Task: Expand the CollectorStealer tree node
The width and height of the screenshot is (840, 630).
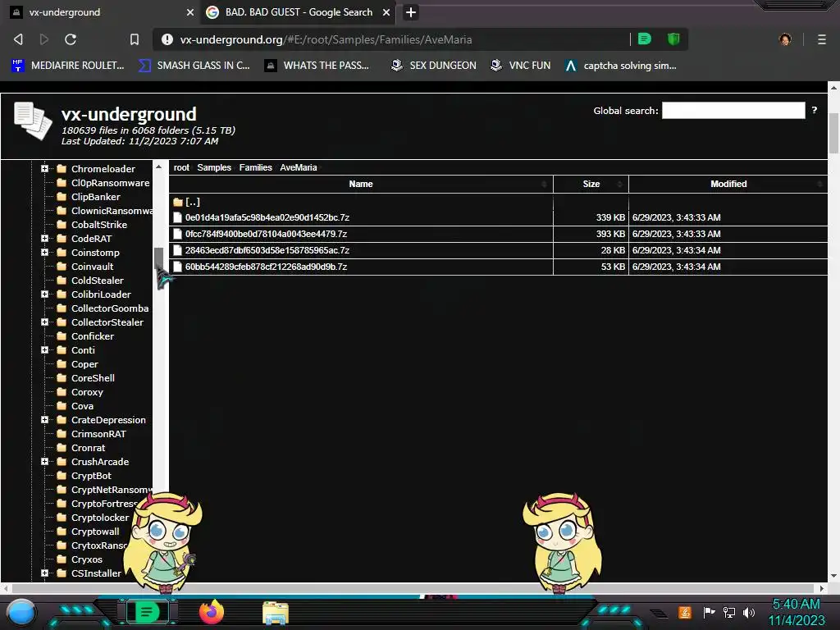Action: pyautogui.click(x=44, y=322)
